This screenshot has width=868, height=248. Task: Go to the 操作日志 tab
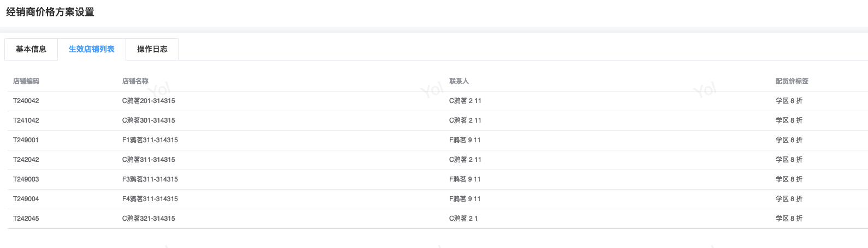pyautogui.click(x=152, y=49)
